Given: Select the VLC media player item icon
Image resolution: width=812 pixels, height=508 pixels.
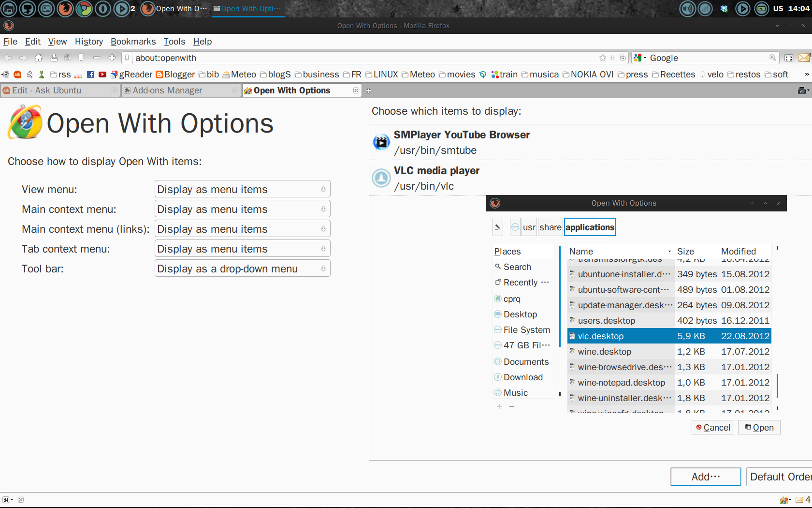Looking at the screenshot, I should coord(381,178).
